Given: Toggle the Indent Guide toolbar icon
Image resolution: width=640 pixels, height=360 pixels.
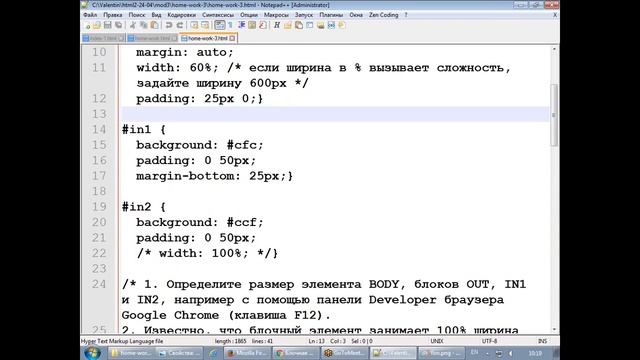Looking at the screenshot, I should [241, 25].
